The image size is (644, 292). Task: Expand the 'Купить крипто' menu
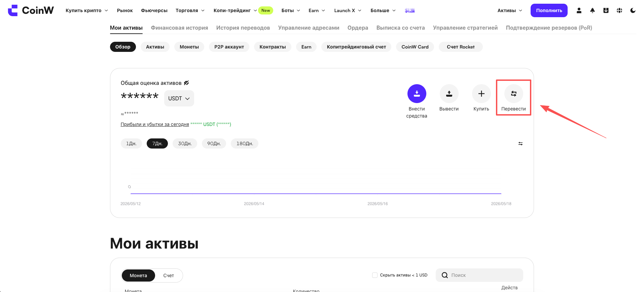(x=87, y=10)
